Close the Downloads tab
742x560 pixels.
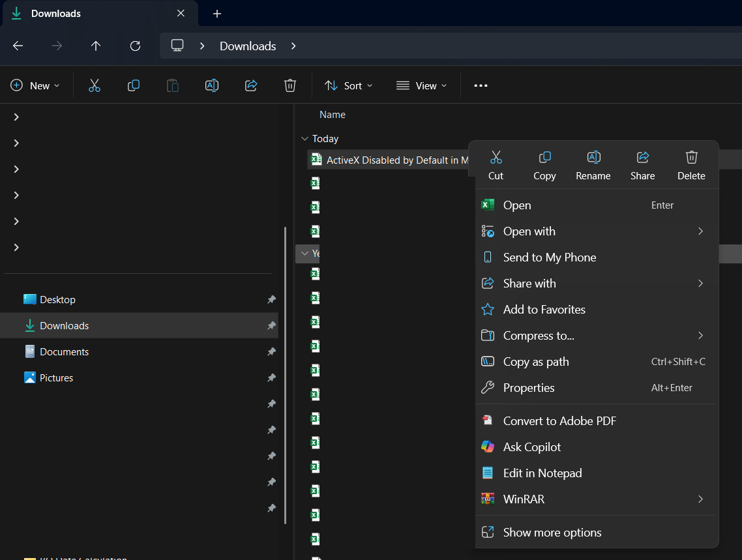[x=181, y=13]
